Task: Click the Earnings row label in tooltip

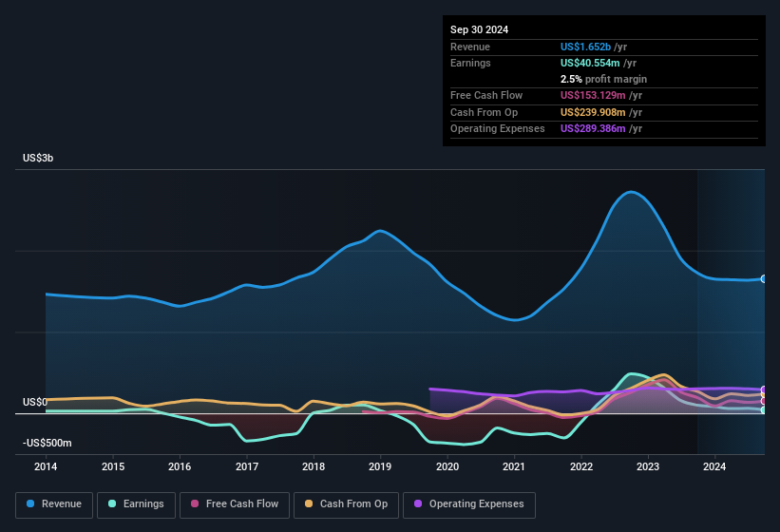Action: coord(470,63)
